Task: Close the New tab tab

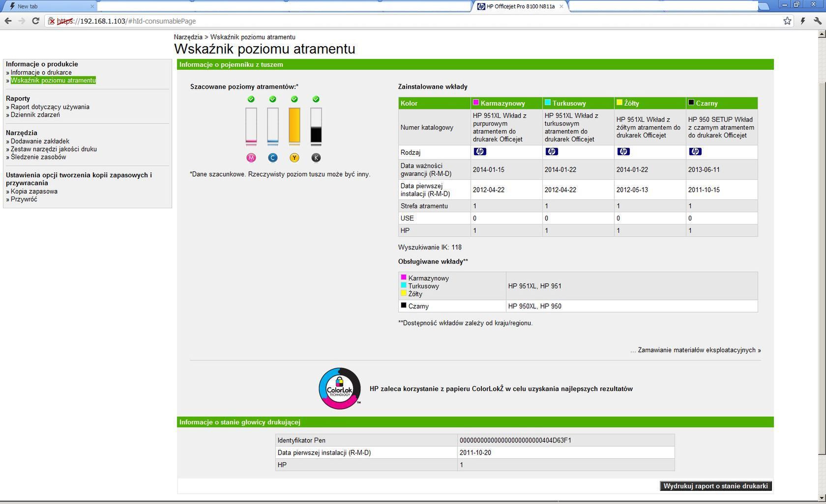Action: coord(92,6)
